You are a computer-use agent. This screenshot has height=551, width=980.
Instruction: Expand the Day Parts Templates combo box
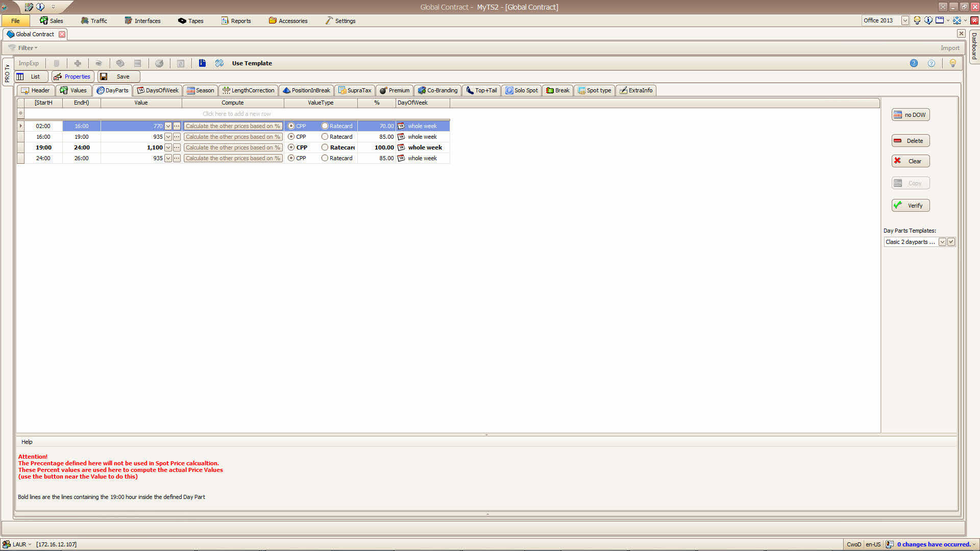[x=942, y=242]
